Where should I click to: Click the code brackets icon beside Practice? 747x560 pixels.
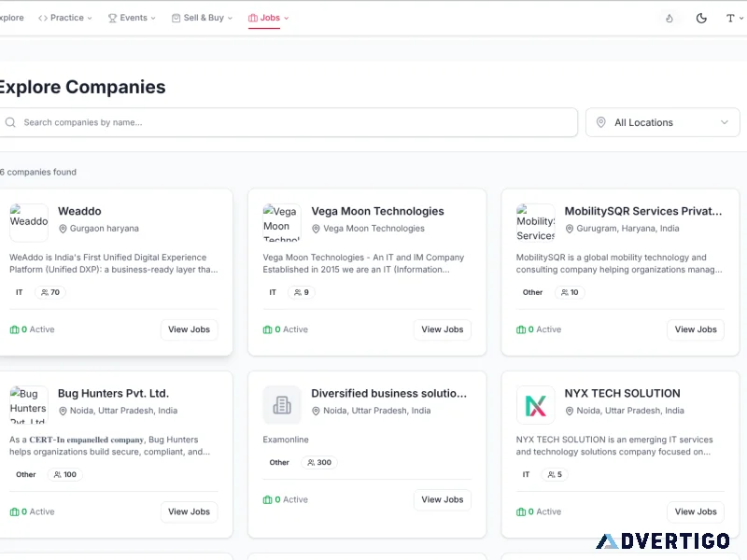coord(43,18)
